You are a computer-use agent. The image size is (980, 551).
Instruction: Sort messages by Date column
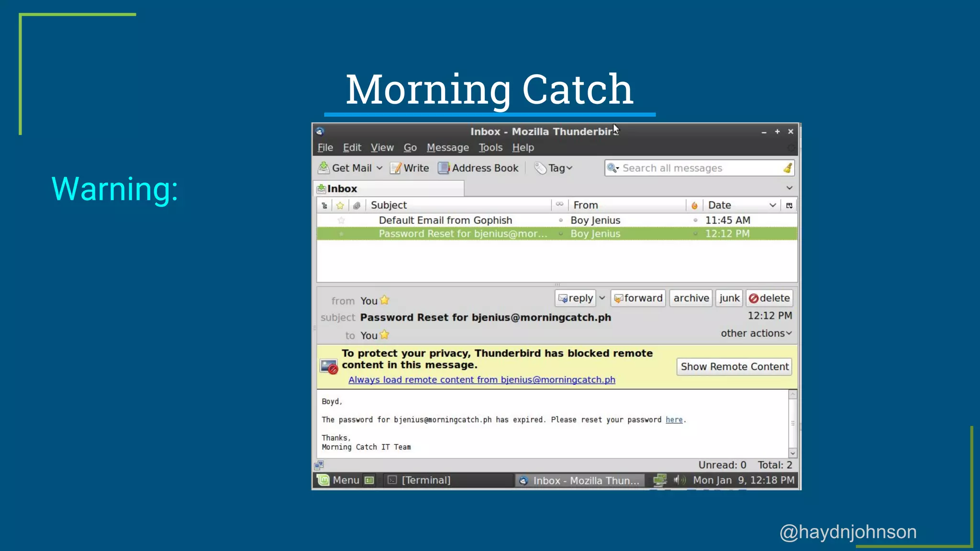click(742, 205)
